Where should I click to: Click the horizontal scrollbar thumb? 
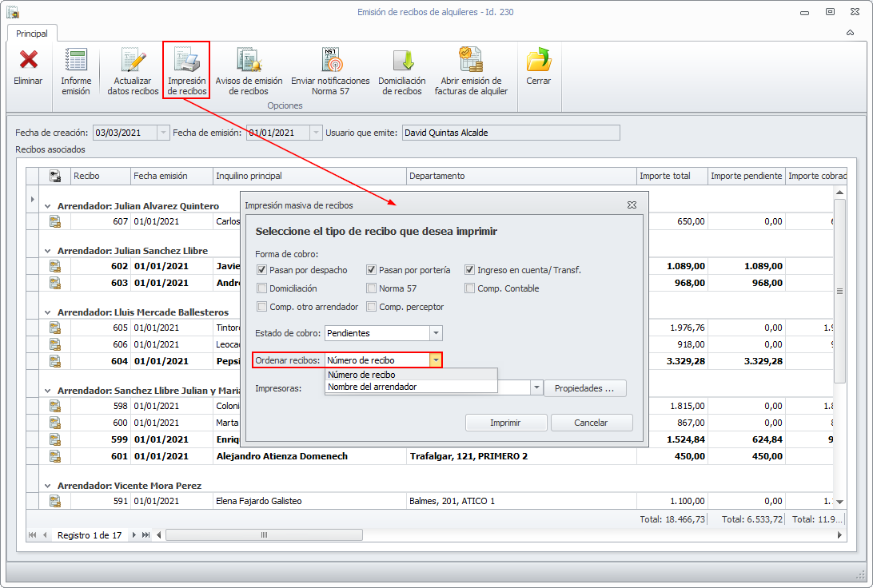click(x=264, y=535)
